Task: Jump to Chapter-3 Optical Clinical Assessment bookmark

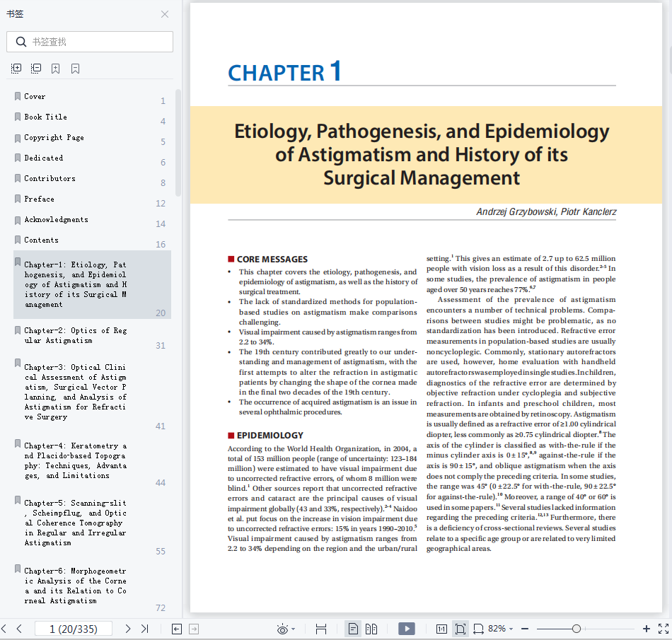Action: tap(76, 392)
